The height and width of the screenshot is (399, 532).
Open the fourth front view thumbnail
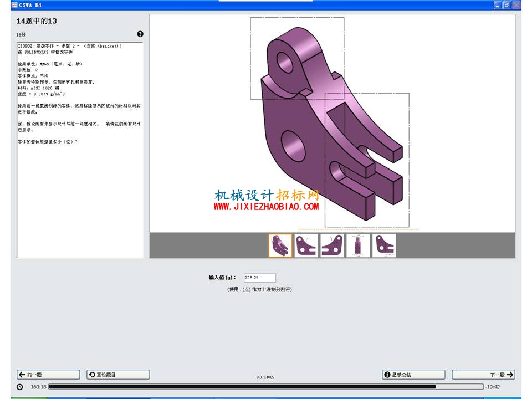pyautogui.click(x=358, y=245)
